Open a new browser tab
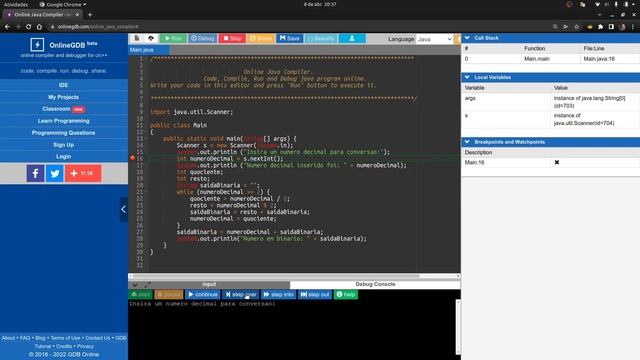This screenshot has height=360, width=640. (x=90, y=15)
